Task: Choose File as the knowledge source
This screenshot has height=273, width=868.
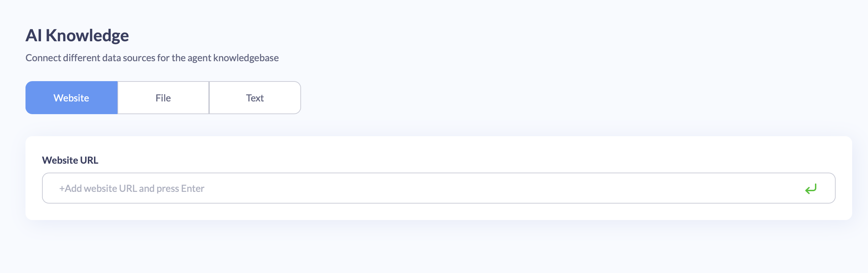Action: coord(163,98)
